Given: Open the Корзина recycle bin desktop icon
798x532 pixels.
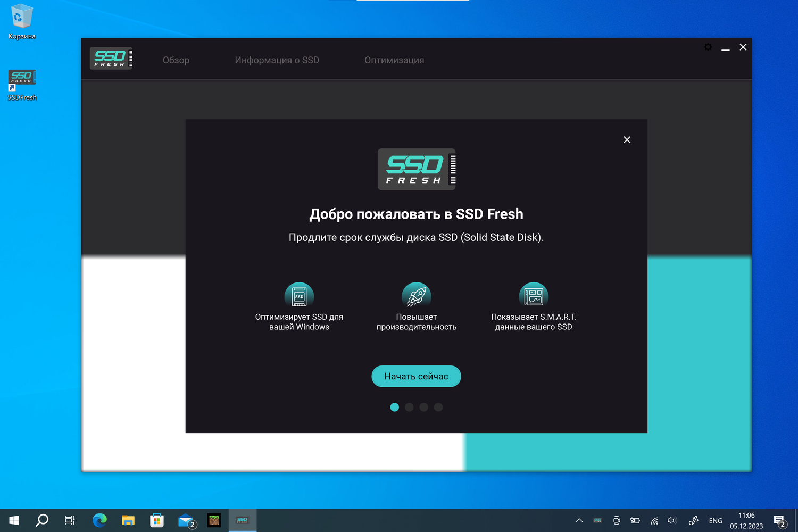Looking at the screenshot, I should [22, 22].
